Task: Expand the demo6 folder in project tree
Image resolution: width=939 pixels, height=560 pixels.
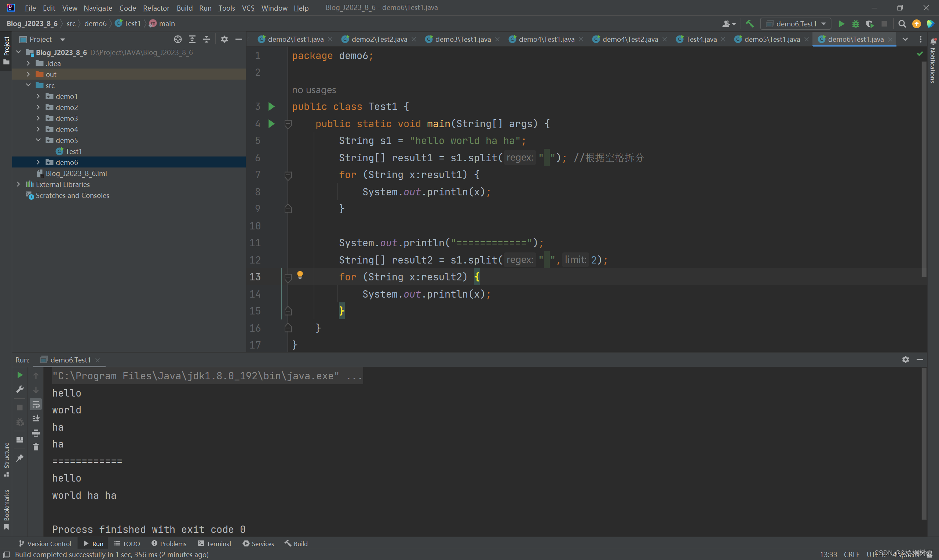Action: [38, 162]
